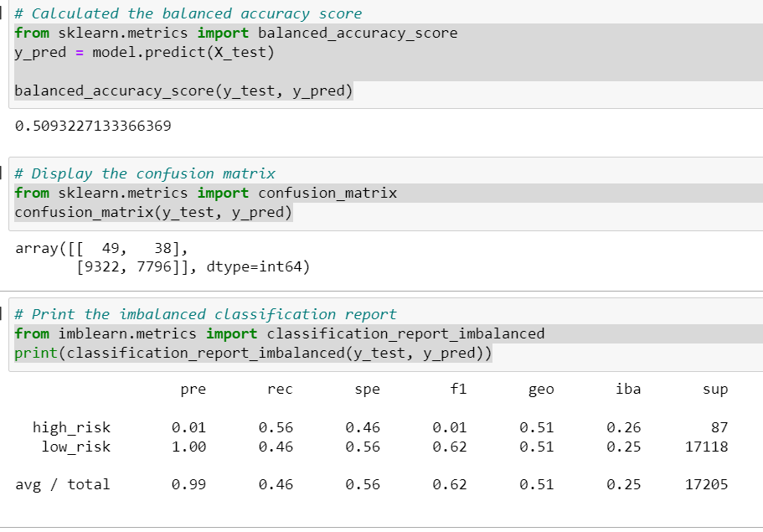Click the 'rec' column header in the report
The image size is (763, 532).
[281, 390]
